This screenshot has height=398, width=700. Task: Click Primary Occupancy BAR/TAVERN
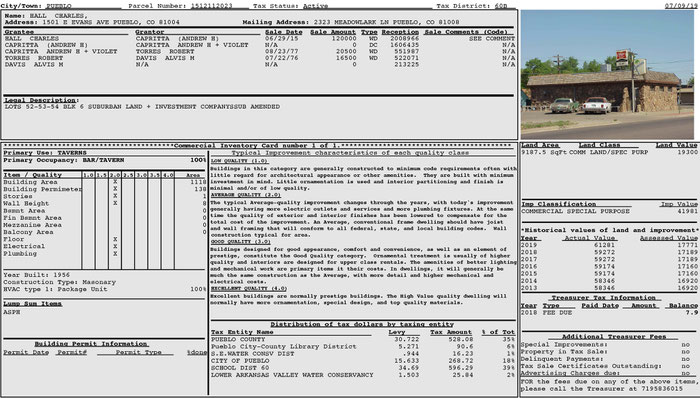click(x=64, y=160)
